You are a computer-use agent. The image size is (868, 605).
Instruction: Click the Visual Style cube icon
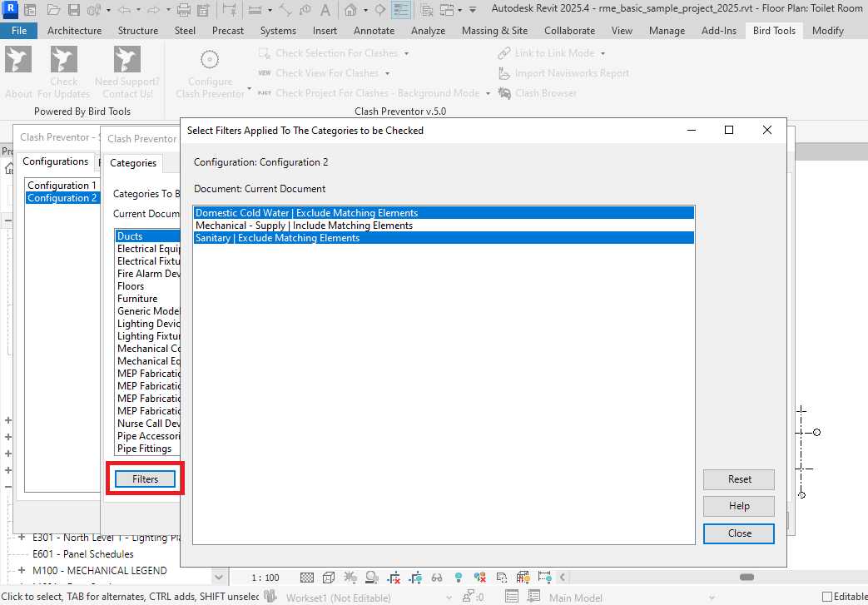(x=328, y=578)
